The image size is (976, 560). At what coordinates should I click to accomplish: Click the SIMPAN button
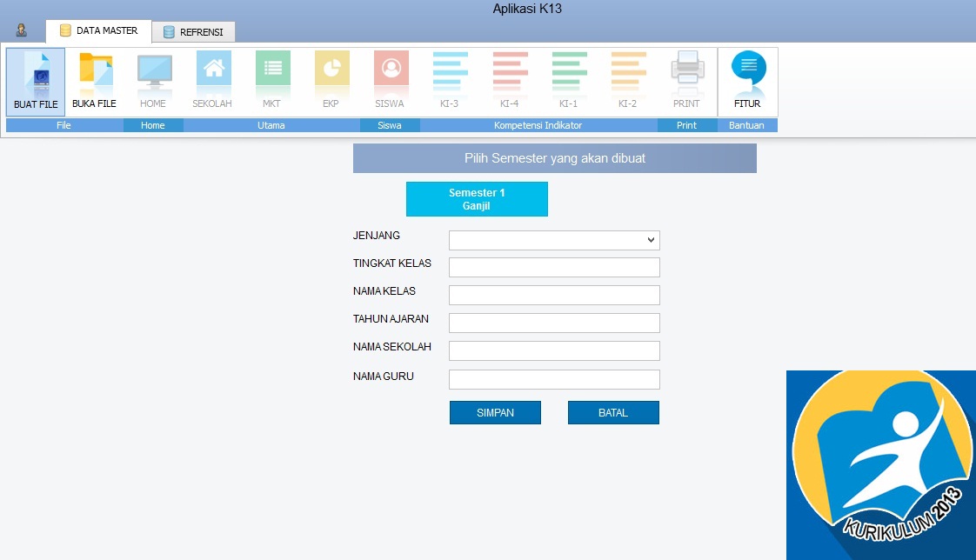coord(496,412)
